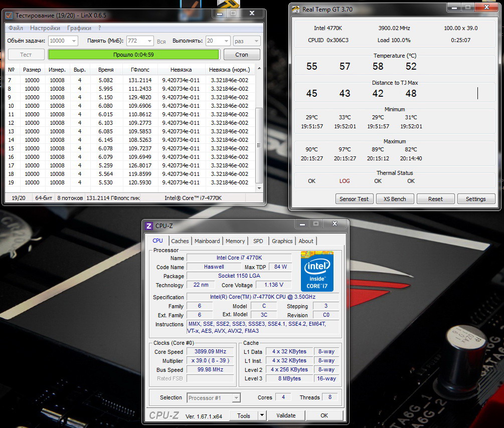
Task: Click the Real Temp title bar icon
Action: (x=296, y=10)
